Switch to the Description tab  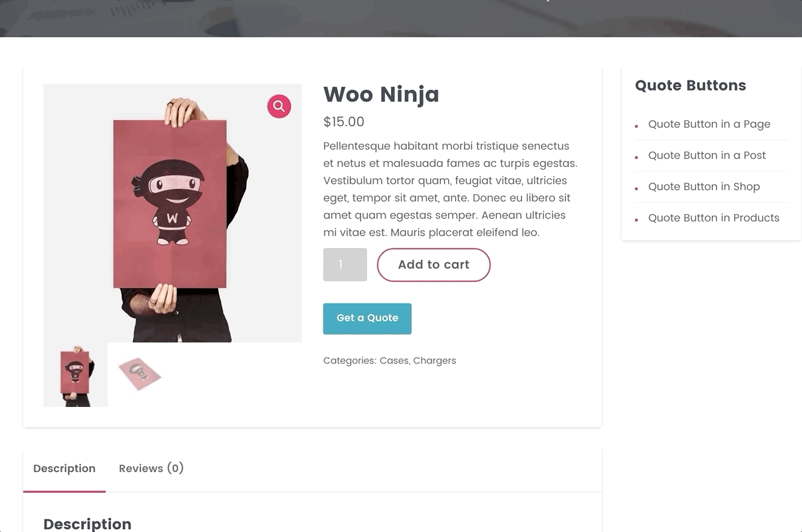click(65, 469)
